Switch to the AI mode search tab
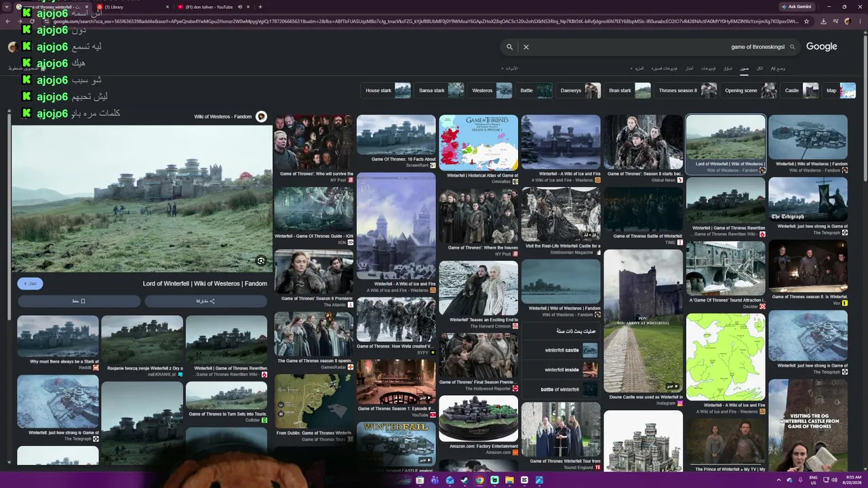 tap(778, 68)
